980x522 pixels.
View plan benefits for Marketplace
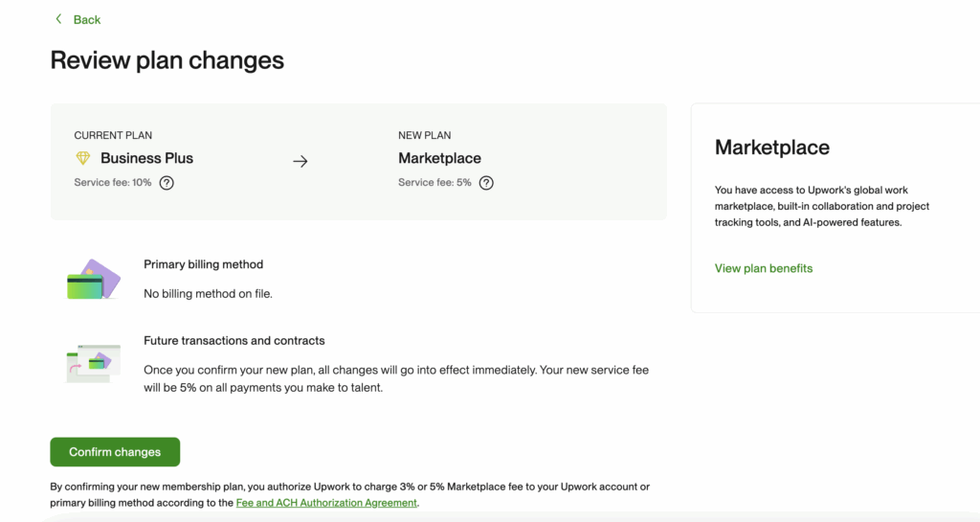tap(763, 268)
